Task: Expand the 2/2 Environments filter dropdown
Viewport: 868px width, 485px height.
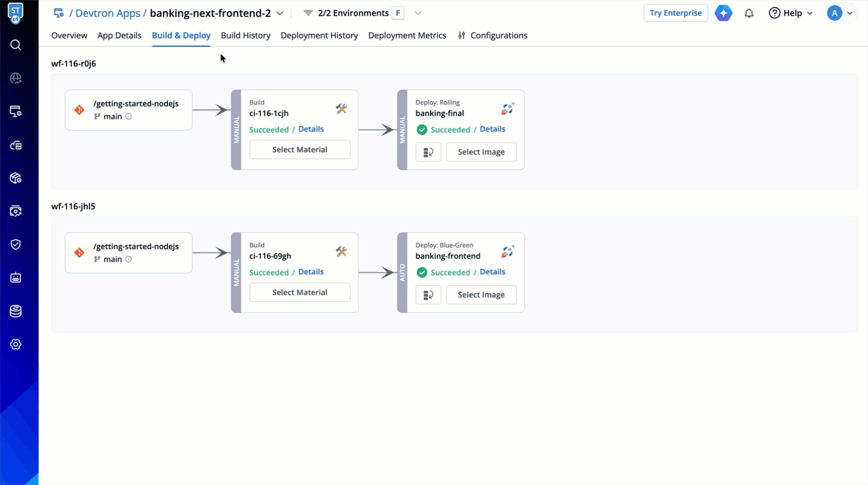Action: (418, 13)
